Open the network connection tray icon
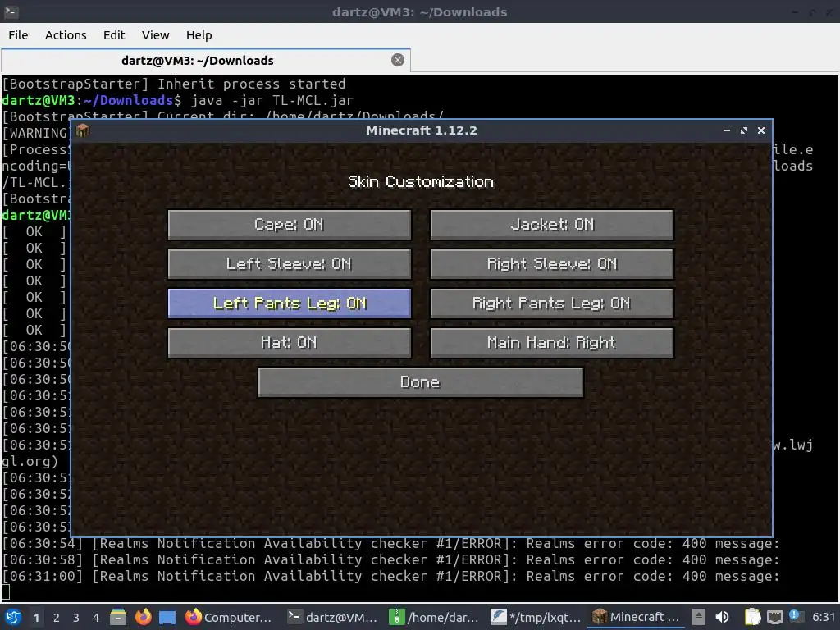This screenshot has height=630, width=840. (774, 617)
